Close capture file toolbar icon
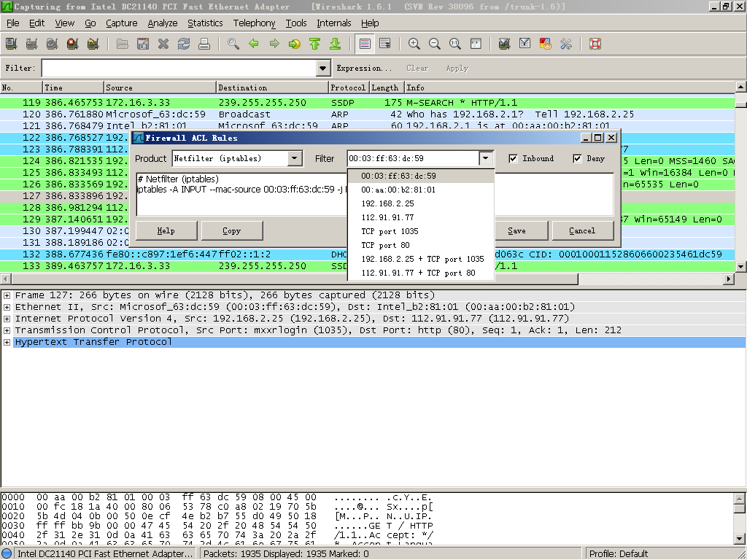The image size is (747, 560). pos(163,44)
